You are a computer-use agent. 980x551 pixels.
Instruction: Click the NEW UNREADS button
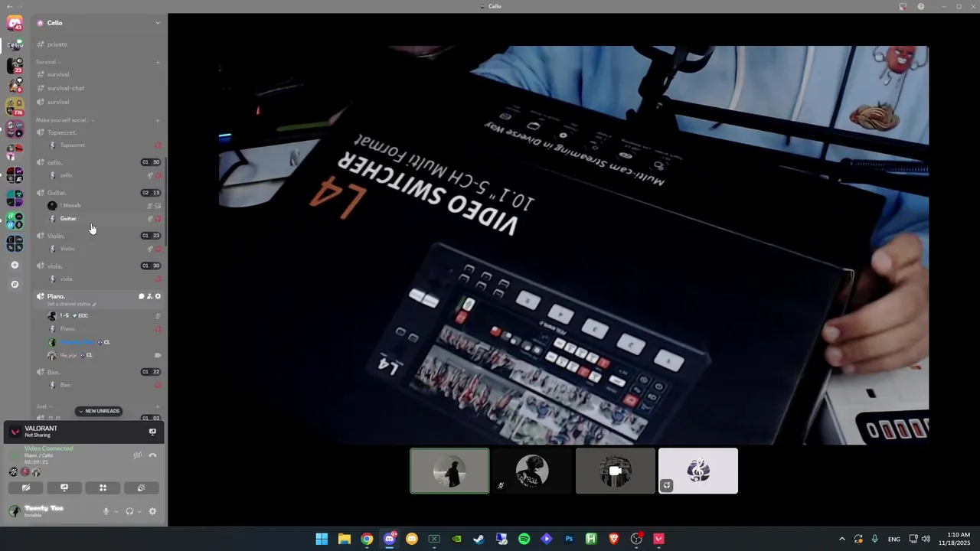point(100,411)
